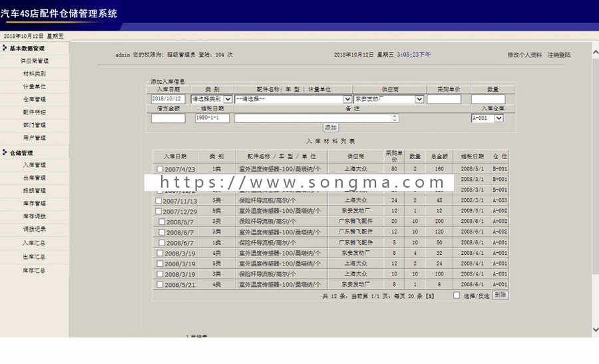Open 供应商管理 in the sidebar
The height and width of the screenshot is (364, 599).
35,61
